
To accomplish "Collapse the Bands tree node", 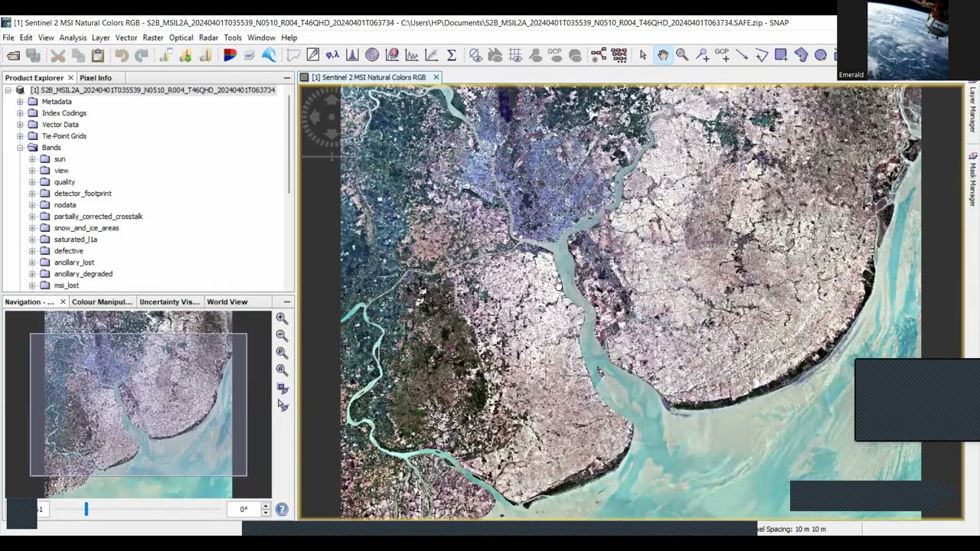I will coord(21,148).
